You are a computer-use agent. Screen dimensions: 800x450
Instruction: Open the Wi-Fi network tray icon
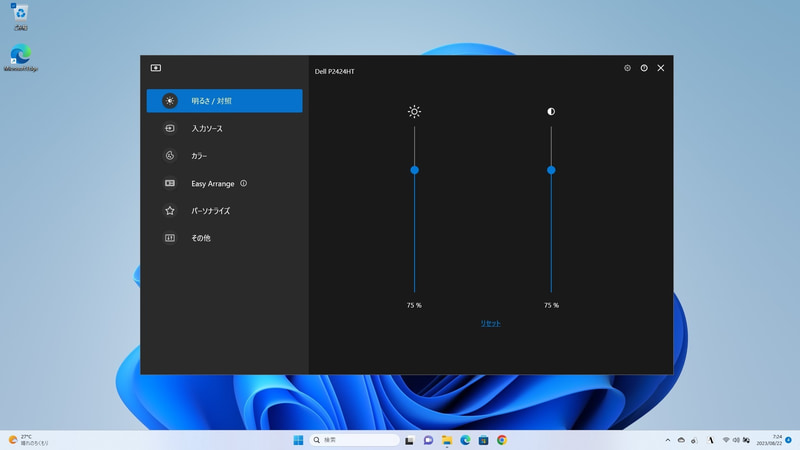(x=726, y=440)
